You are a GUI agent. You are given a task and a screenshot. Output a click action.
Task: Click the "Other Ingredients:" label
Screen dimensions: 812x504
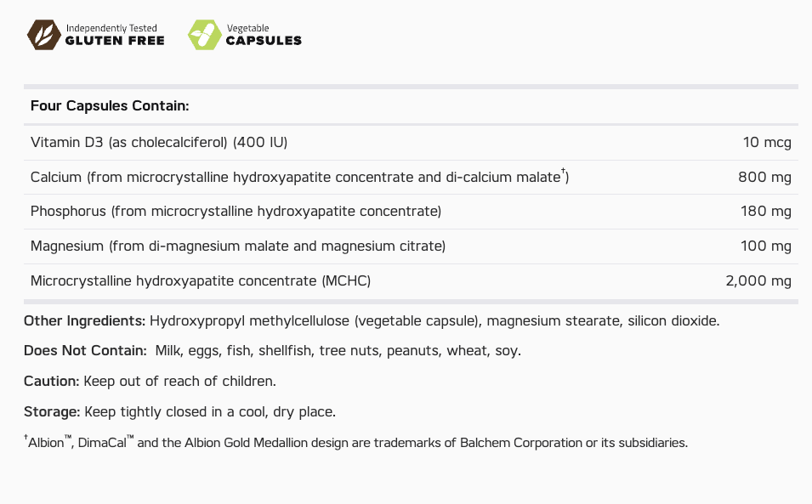(84, 320)
